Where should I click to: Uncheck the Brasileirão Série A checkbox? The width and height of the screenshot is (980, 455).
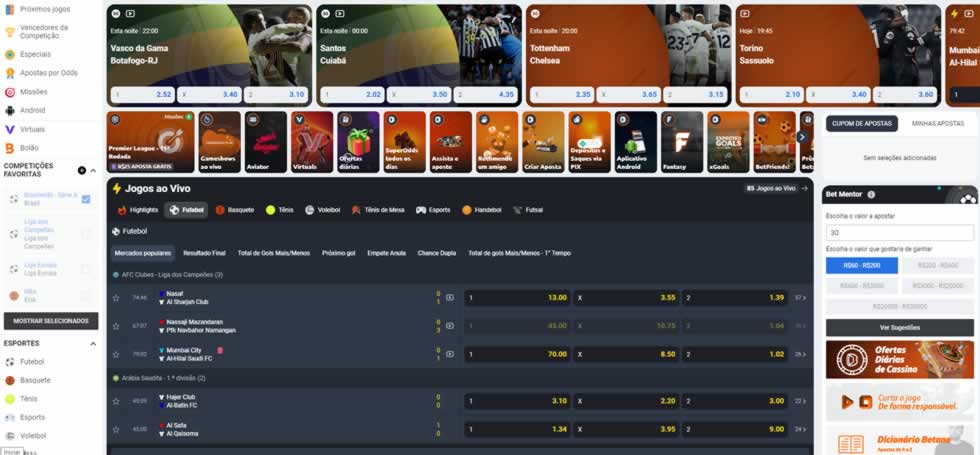86,199
